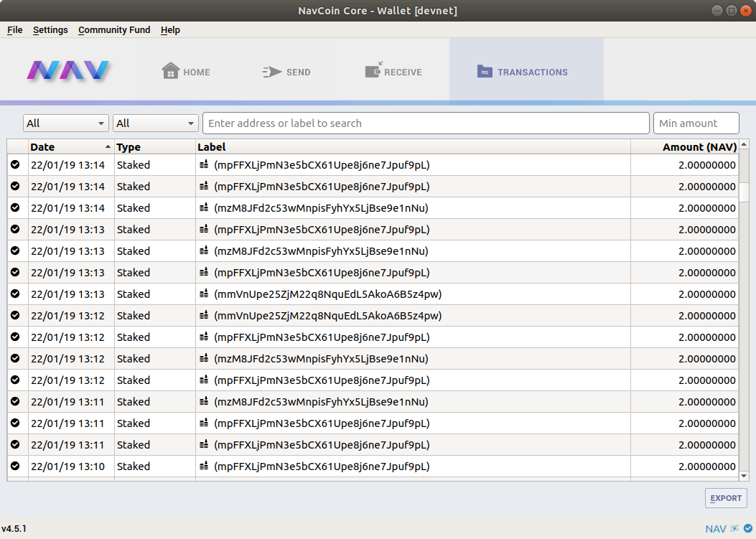The image size is (756, 539).
Task: Open the date range All dropdown
Action: pos(65,123)
